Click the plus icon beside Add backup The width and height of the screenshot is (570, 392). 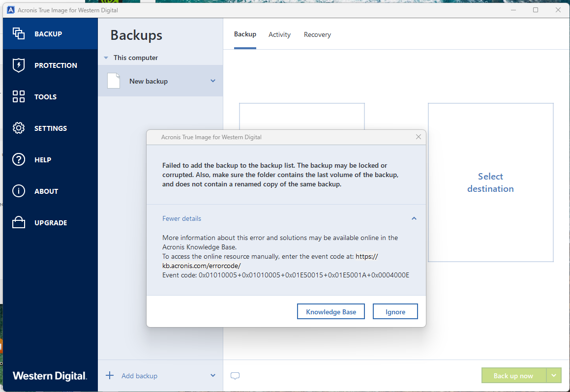pyautogui.click(x=109, y=375)
